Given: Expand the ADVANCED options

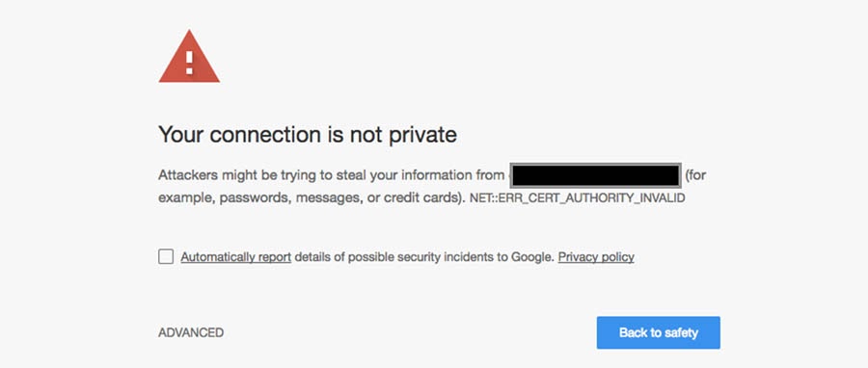Looking at the screenshot, I should pyautogui.click(x=191, y=332).
